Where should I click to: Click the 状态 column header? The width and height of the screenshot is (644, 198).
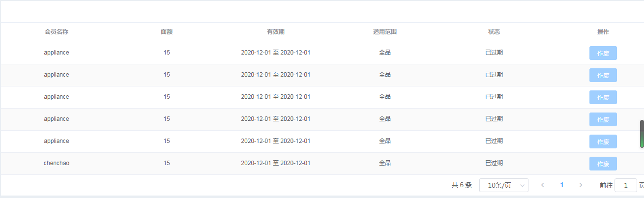pyautogui.click(x=494, y=32)
